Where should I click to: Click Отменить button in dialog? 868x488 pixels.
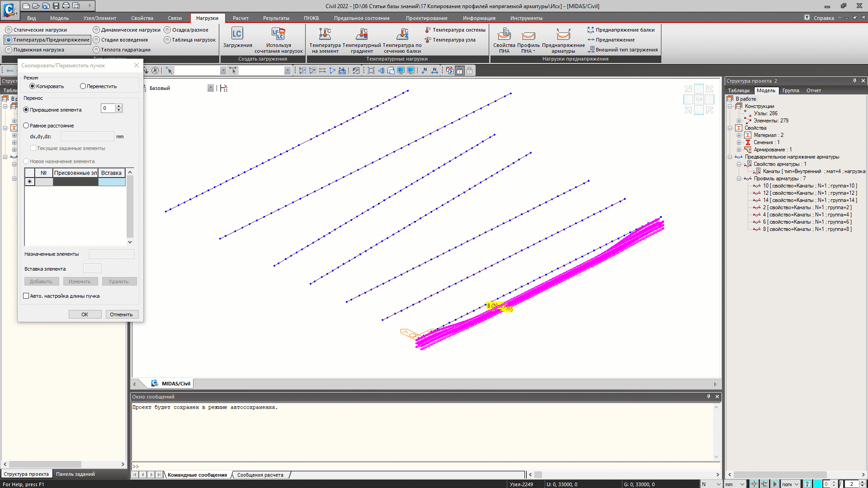pos(121,314)
